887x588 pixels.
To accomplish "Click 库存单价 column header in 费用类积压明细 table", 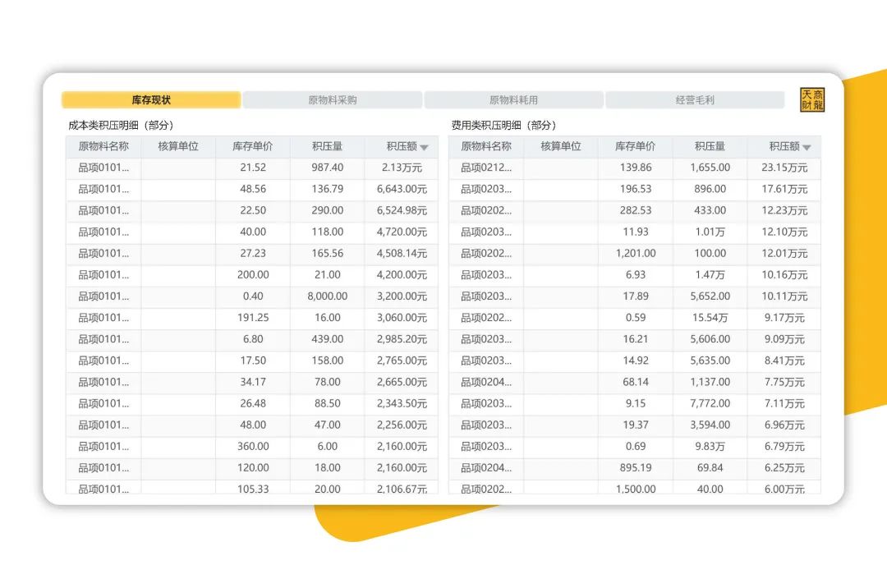I will pos(635,147).
